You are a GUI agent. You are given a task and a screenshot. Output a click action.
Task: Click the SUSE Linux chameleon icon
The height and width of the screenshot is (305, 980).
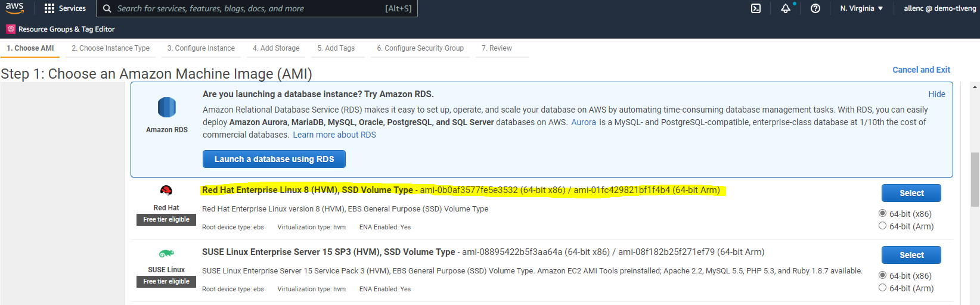click(166, 253)
